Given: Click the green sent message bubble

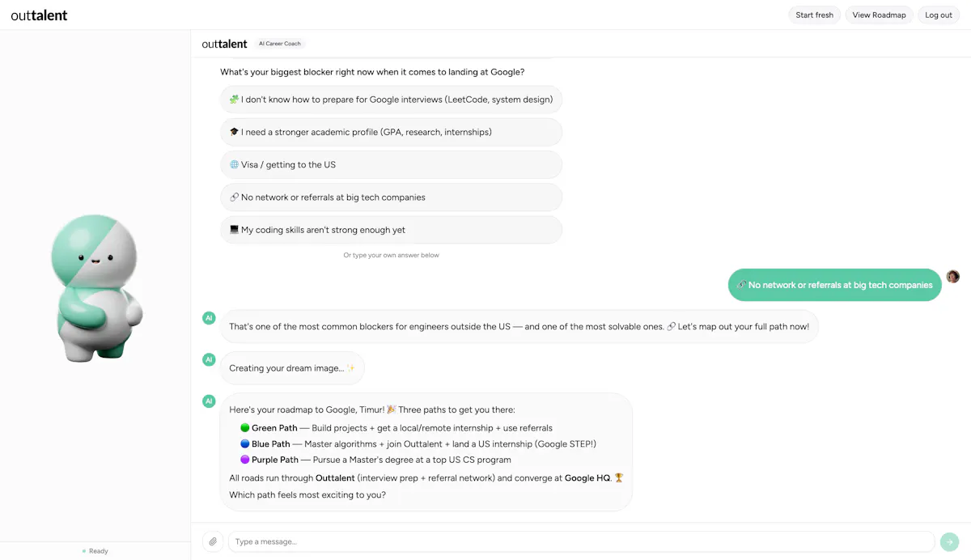Looking at the screenshot, I should click(x=834, y=285).
